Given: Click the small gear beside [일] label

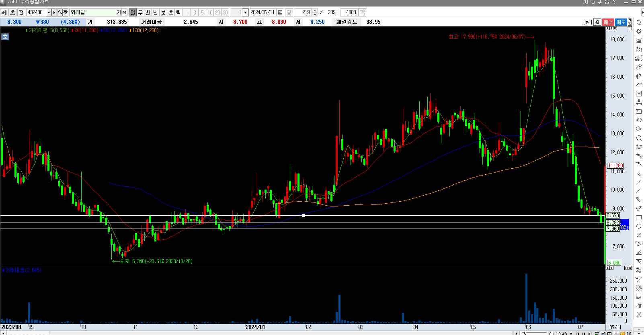Looking at the screenshot, I should [x=598, y=22].
